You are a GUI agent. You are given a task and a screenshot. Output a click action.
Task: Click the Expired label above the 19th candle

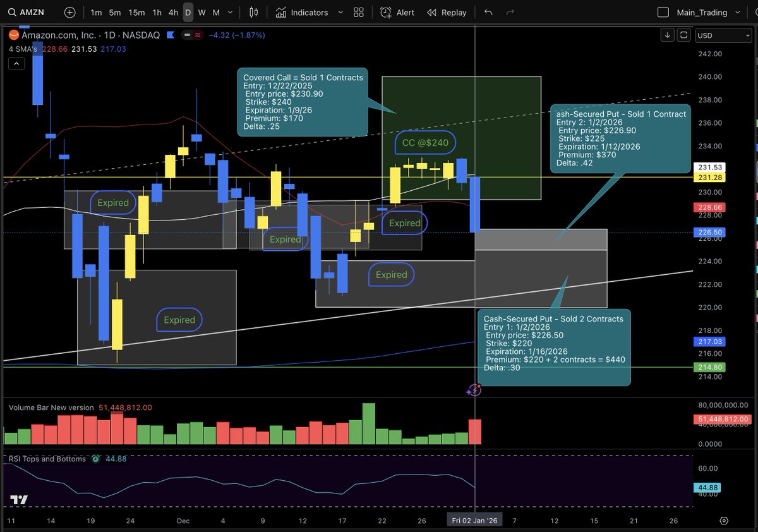pos(113,203)
